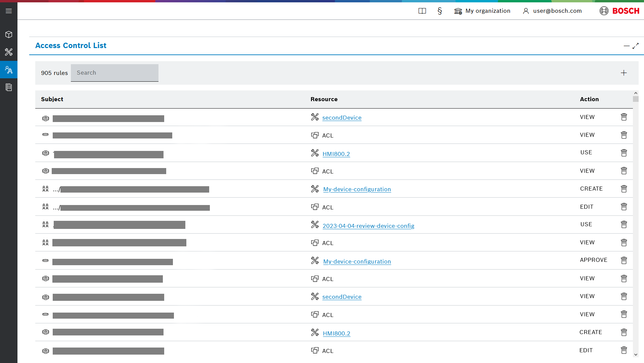Open the 2023-04-04-review-device-config link
644x363 pixels.
[368, 226]
